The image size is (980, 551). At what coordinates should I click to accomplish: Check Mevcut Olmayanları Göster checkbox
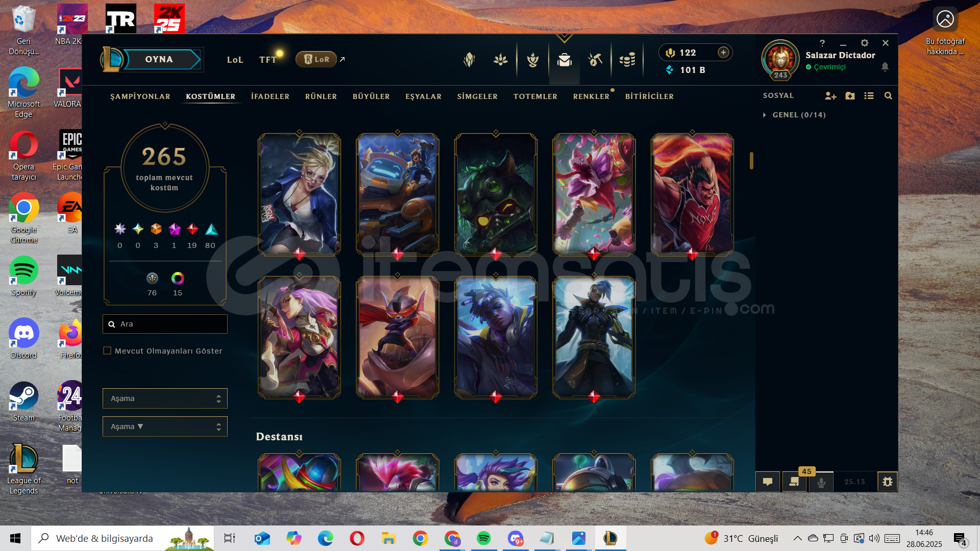[x=107, y=350]
